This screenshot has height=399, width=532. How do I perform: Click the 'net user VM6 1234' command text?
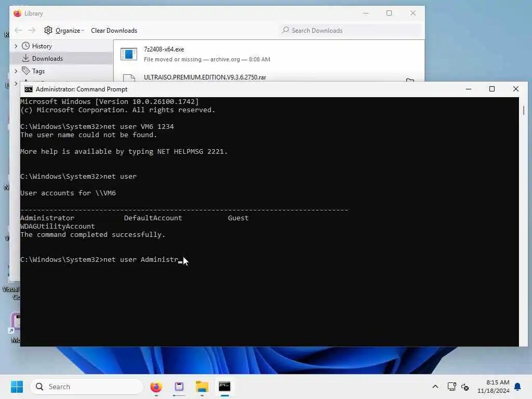[x=138, y=127]
